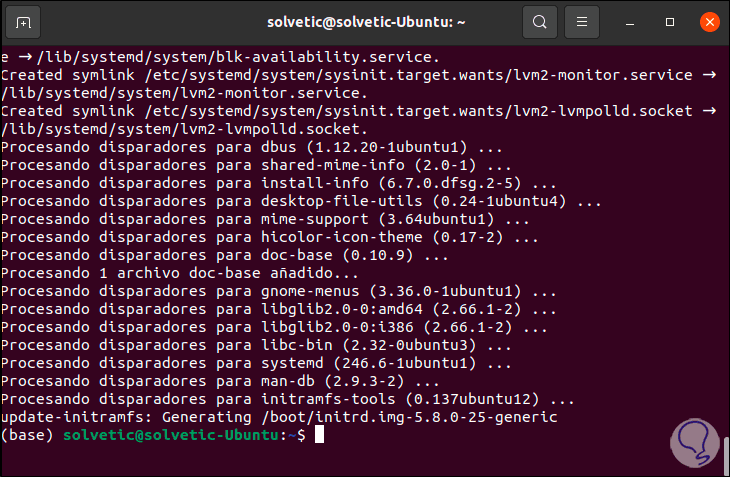The image size is (731, 477).
Task: Click the green solvetic@solvetic-Ubuntu prompt text
Action: tap(171, 435)
